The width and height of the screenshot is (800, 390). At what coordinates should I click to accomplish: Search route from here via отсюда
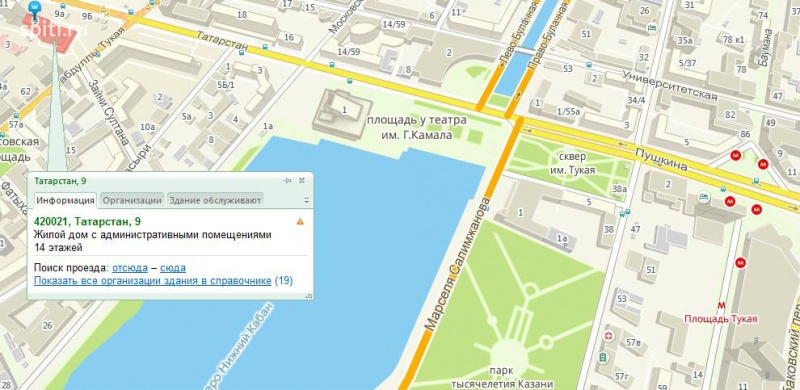tap(130, 268)
